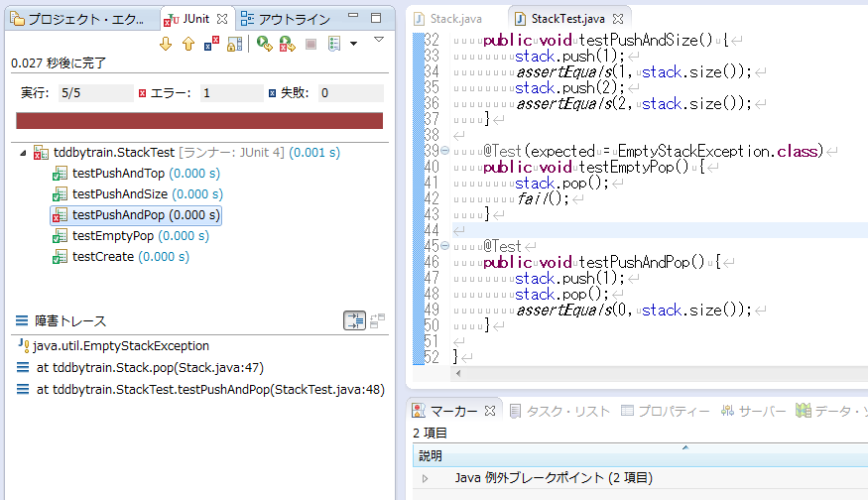Click testCreate passed status icon
Image resolution: width=868 pixels, height=500 pixels.
pos(60,257)
